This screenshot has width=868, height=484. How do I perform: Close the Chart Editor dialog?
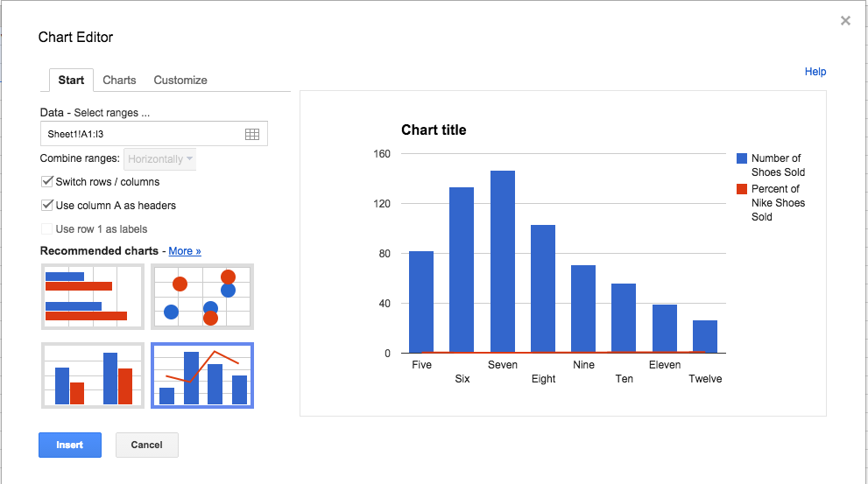(x=845, y=21)
